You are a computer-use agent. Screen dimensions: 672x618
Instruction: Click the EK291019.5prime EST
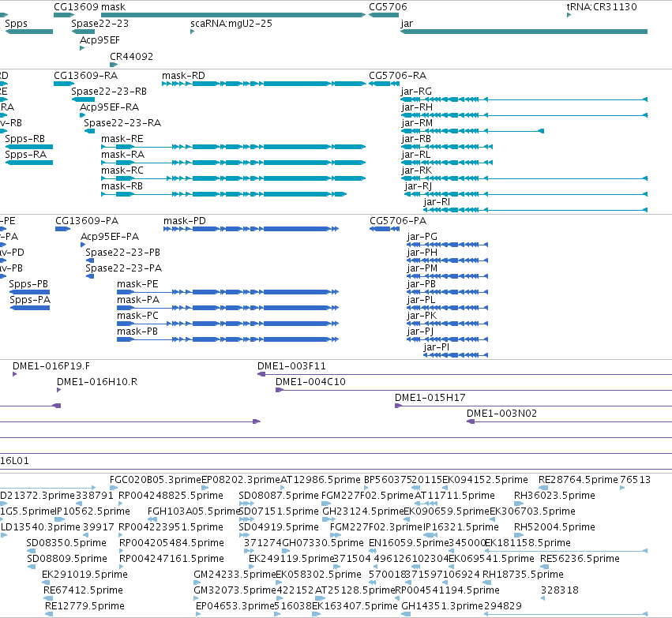[46, 582]
